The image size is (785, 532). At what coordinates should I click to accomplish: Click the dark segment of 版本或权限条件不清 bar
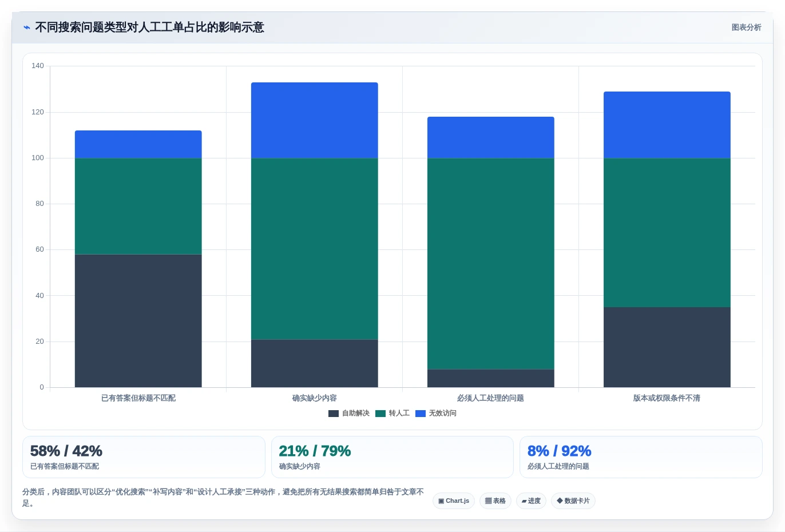pyautogui.click(x=667, y=347)
